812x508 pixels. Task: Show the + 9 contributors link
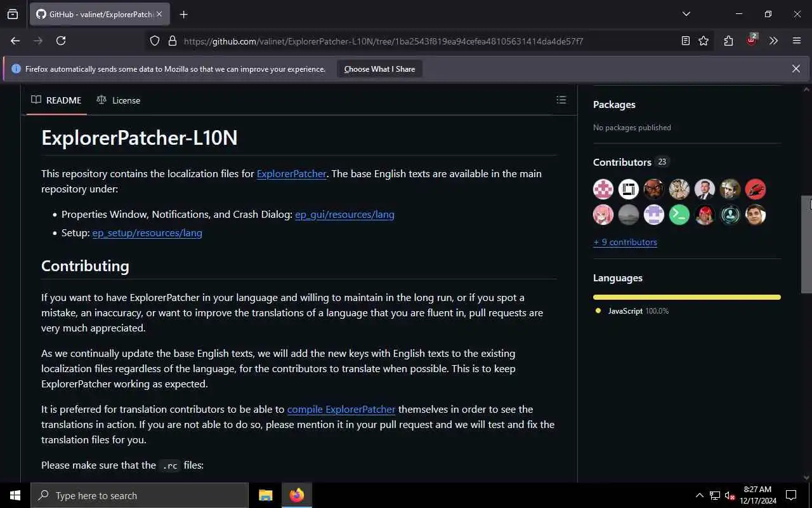tap(625, 242)
